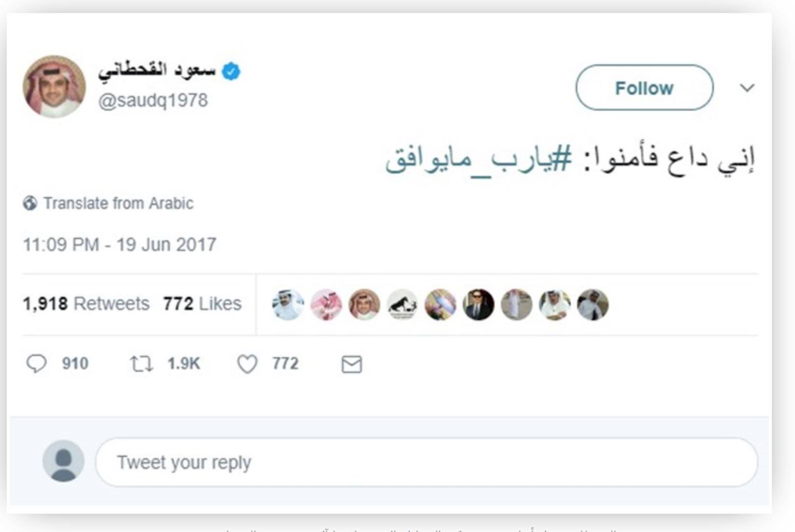Click the gray placeholder avatar near reply box
The width and height of the screenshot is (795, 532).
63,461
